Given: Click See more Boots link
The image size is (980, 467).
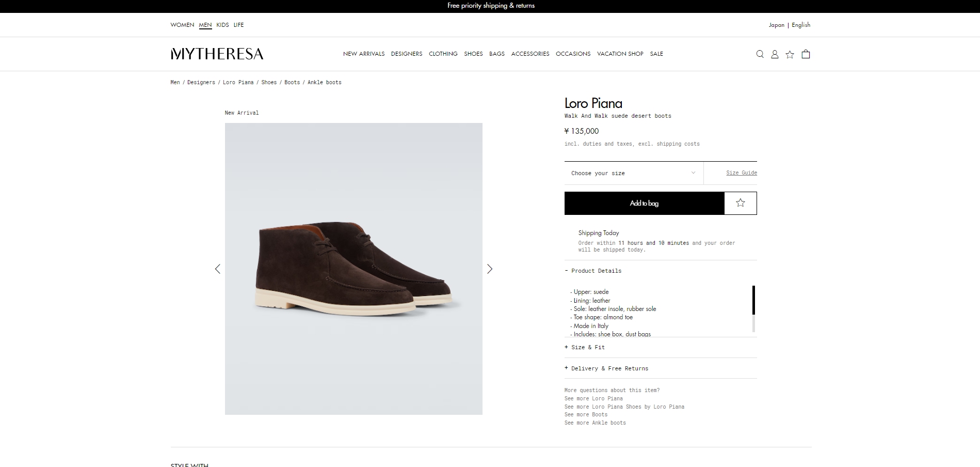Looking at the screenshot, I should coord(586,414).
